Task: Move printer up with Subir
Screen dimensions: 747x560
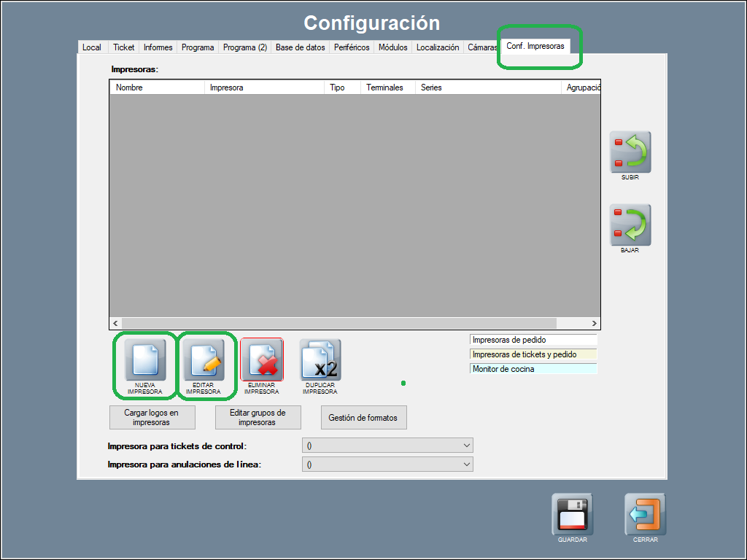Action: pos(630,152)
